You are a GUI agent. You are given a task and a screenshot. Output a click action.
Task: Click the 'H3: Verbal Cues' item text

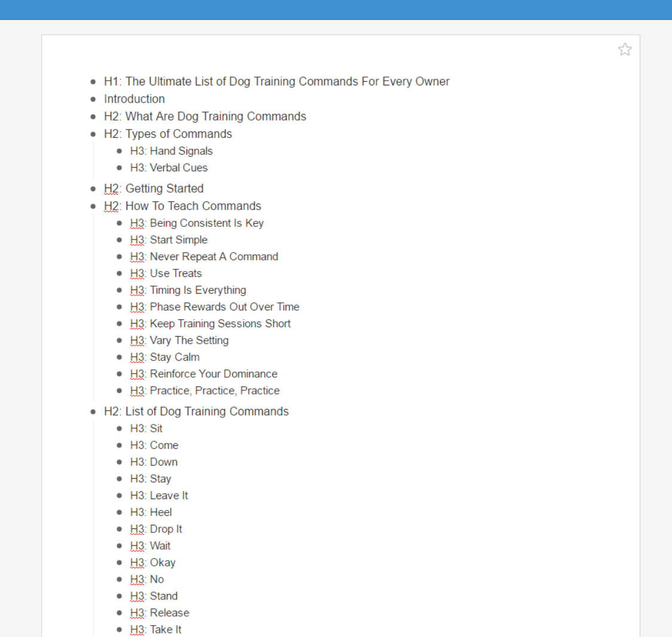[x=169, y=168]
